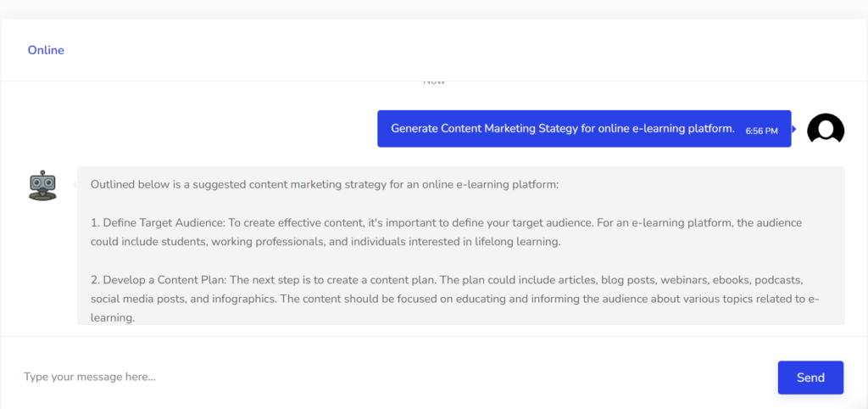Click the final 'learning.' line in the reply

(x=113, y=317)
